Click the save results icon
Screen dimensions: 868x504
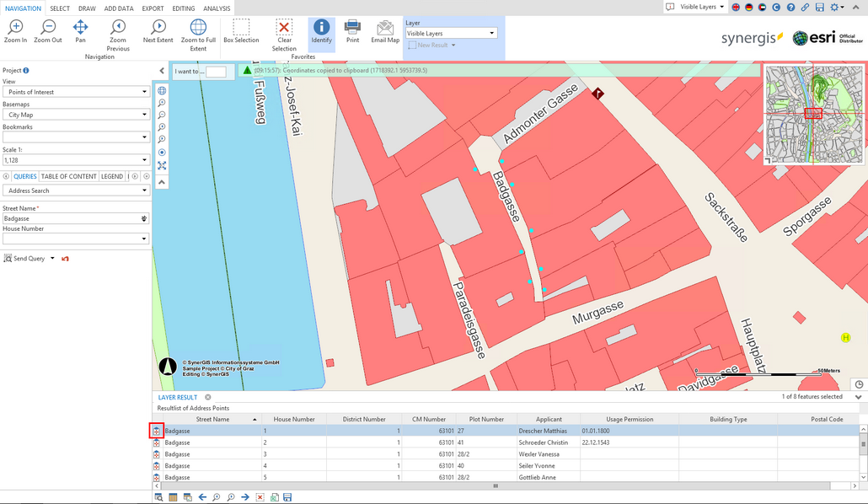pos(287,497)
